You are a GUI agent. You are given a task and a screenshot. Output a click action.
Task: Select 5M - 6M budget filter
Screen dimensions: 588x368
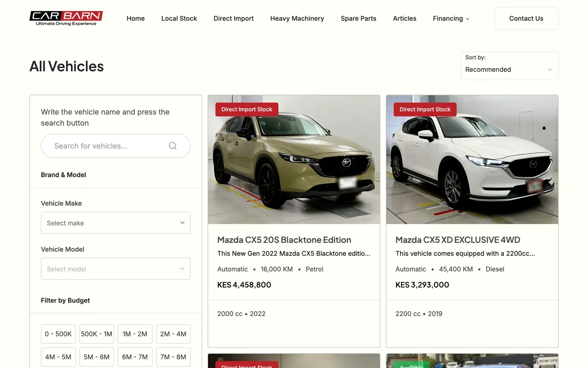click(97, 357)
